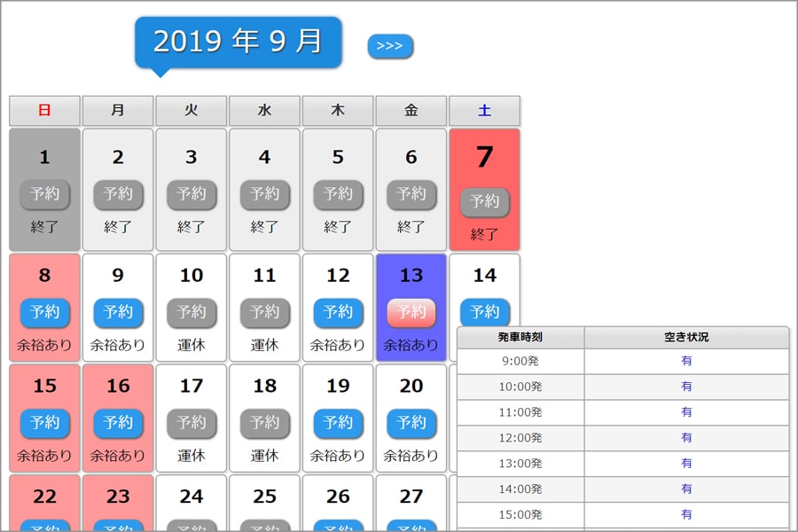Screen dimensions: 798x532
Task: Click 運休 status under day 18
Action: click(x=264, y=456)
